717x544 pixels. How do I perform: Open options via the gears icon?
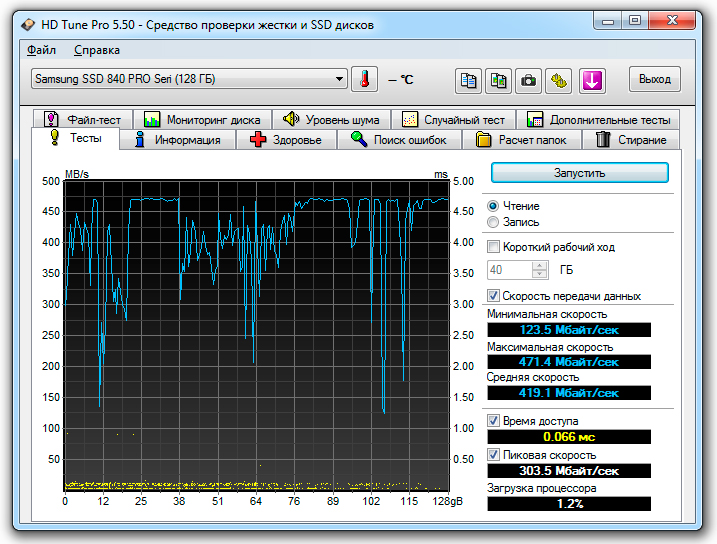558,81
